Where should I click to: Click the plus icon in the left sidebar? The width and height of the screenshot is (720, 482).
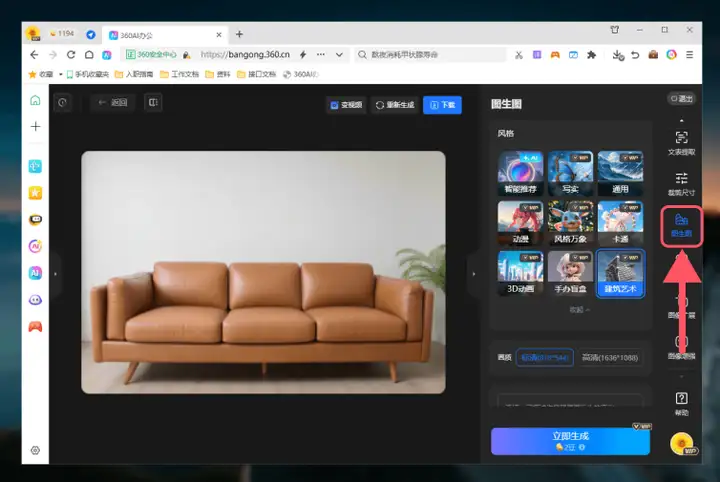point(35,126)
